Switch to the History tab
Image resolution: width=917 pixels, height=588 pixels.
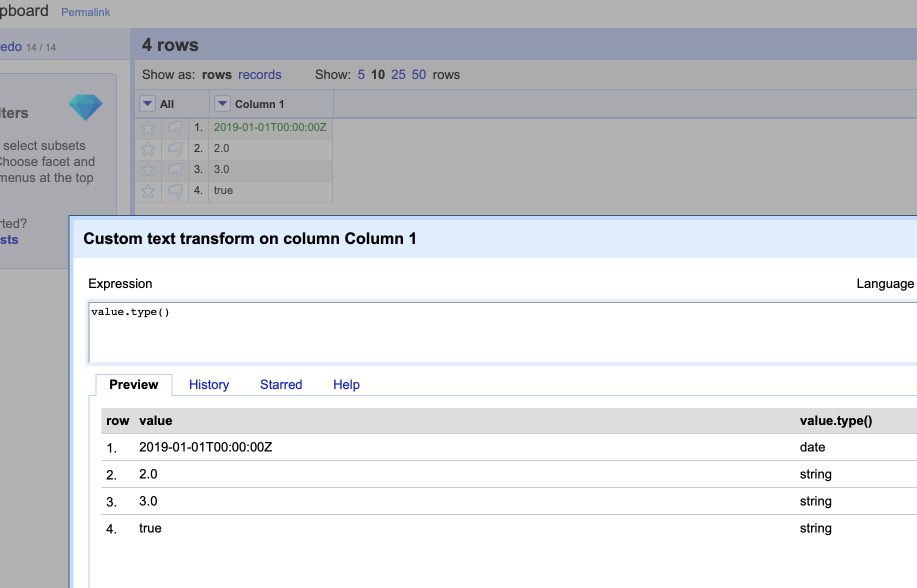[209, 384]
